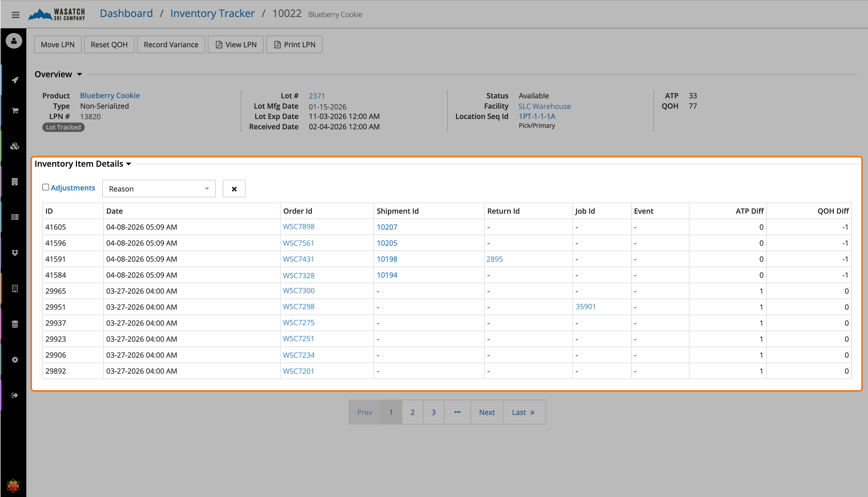Open return 2895

(x=495, y=259)
